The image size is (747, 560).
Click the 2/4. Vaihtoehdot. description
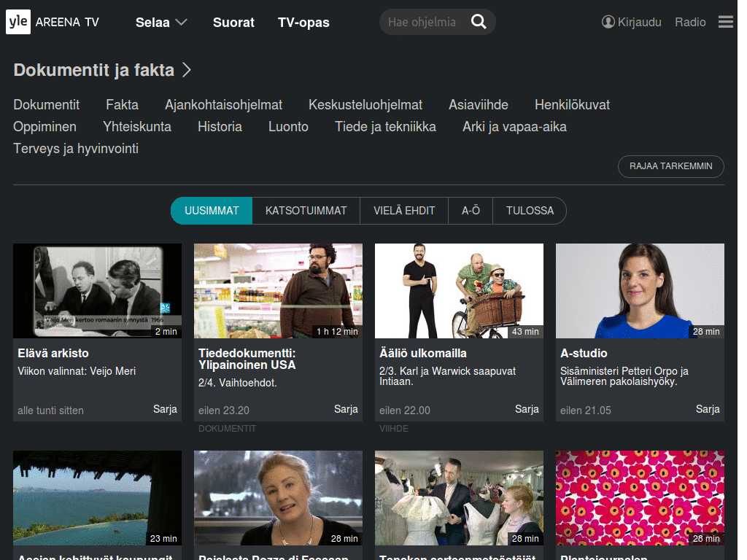coord(237,383)
